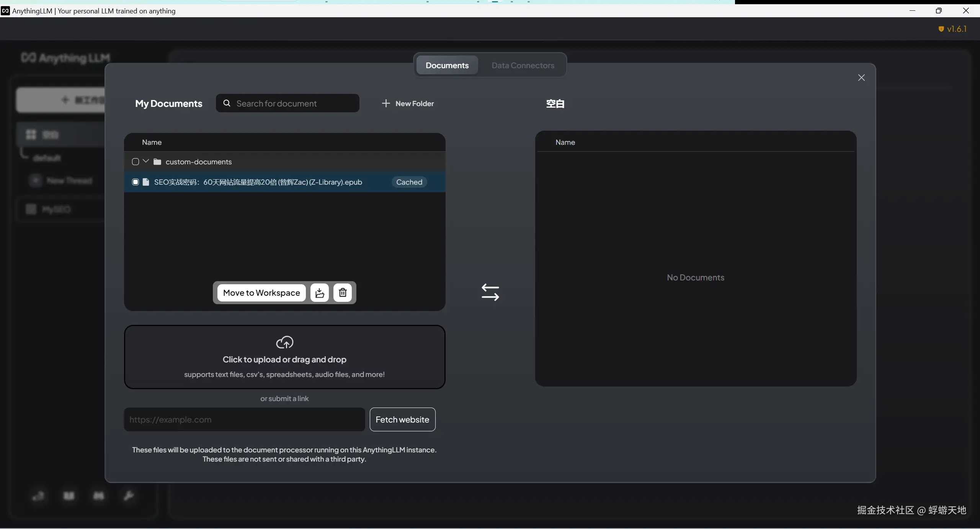This screenshot has height=529, width=980.
Task: Close the documents modal with X
Action: pyautogui.click(x=861, y=78)
